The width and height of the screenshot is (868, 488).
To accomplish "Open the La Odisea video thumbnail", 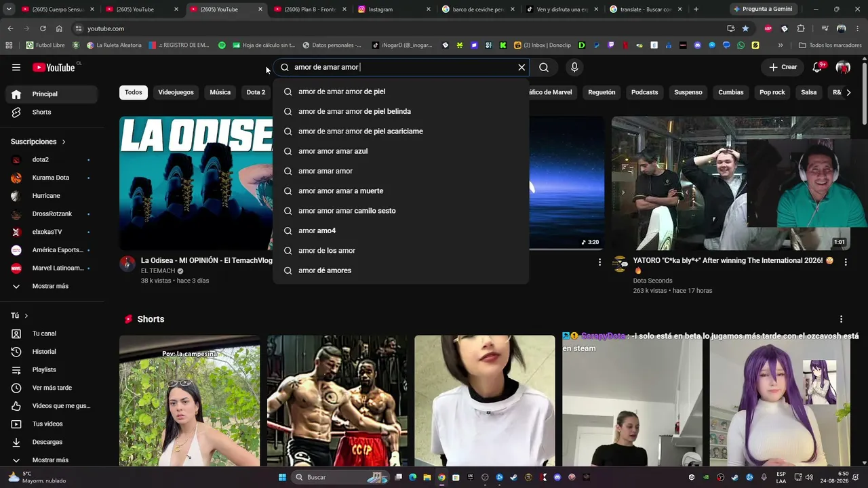I will pos(196,183).
